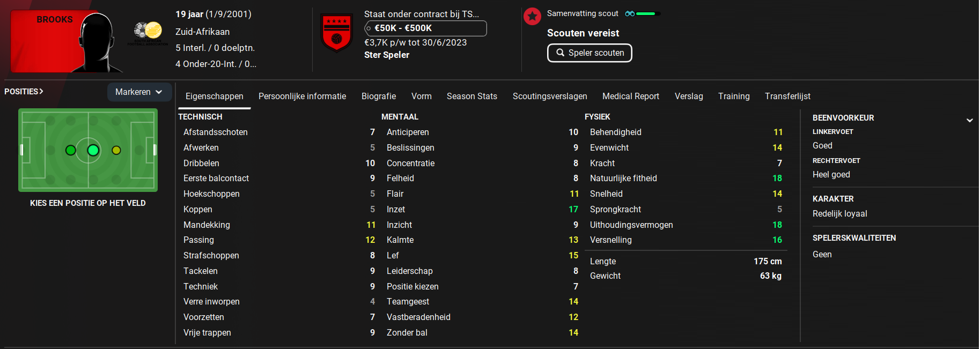Click the red star scout recommendation icon
This screenshot has height=349, width=980.
click(532, 16)
